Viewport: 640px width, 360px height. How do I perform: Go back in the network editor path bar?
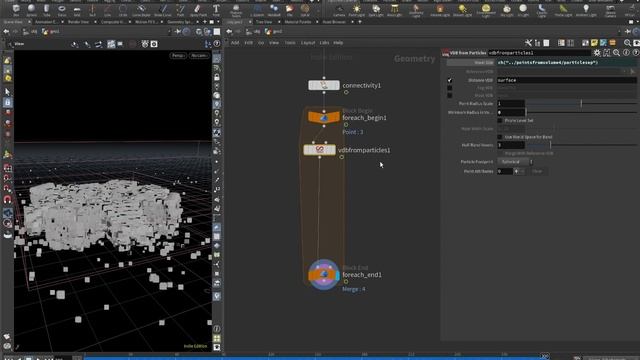(229, 31)
